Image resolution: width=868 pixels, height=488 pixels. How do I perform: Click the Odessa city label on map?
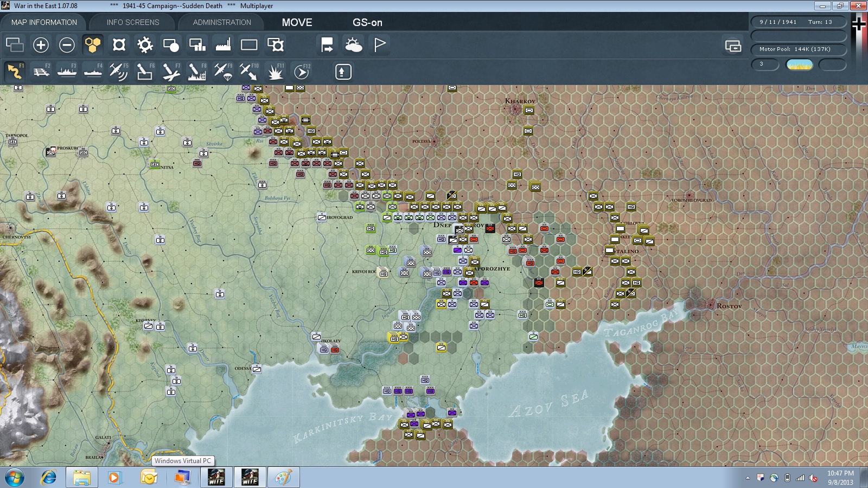242,369
